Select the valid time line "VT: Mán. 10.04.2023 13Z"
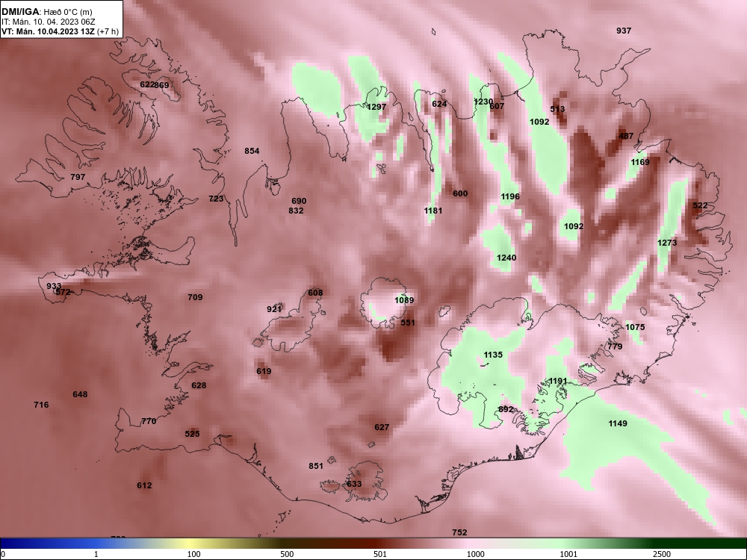This screenshot has width=747, height=560. click(x=48, y=32)
